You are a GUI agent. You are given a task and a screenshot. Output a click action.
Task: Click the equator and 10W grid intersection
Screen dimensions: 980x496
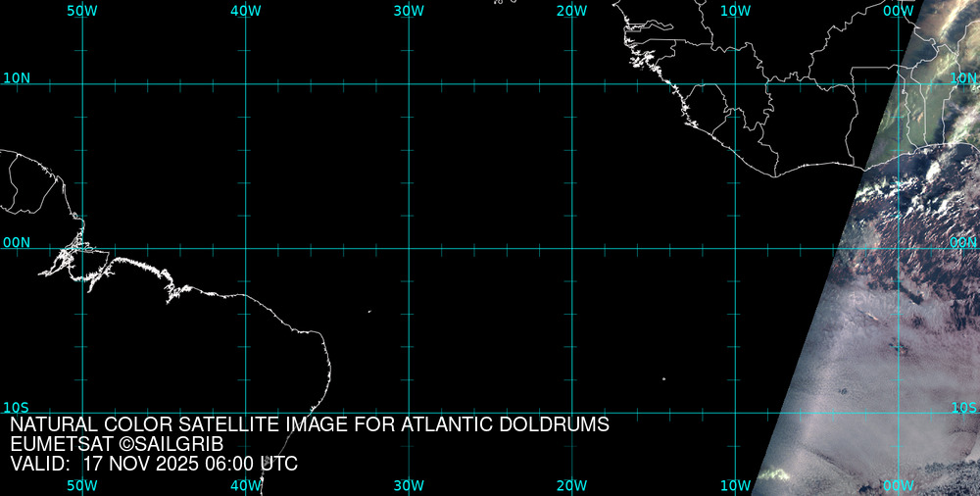pos(735,248)
